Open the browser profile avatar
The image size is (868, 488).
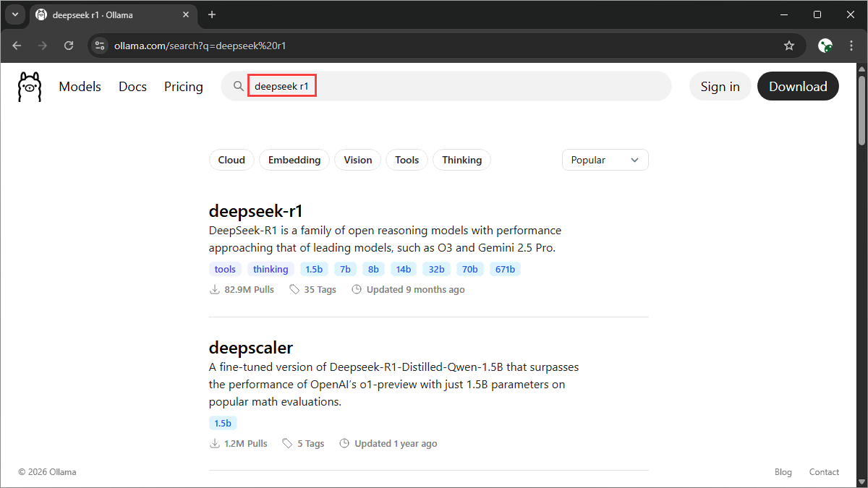tap(825, 46)
